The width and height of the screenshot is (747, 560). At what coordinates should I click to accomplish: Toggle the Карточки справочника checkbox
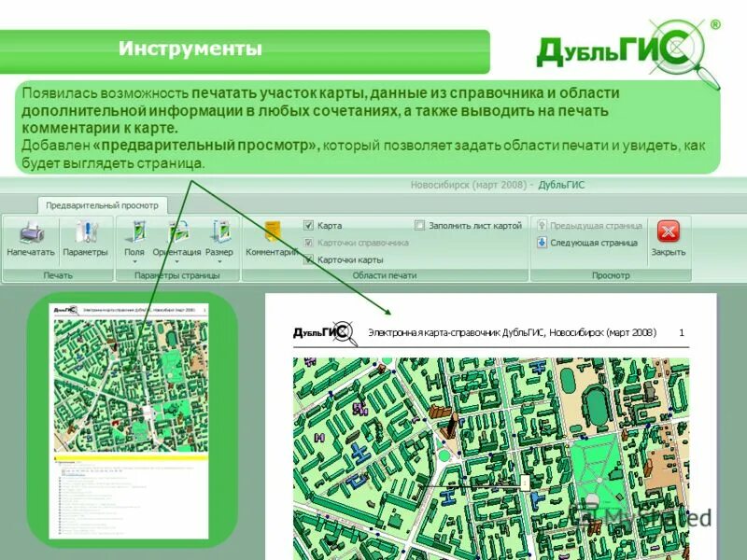309,243
